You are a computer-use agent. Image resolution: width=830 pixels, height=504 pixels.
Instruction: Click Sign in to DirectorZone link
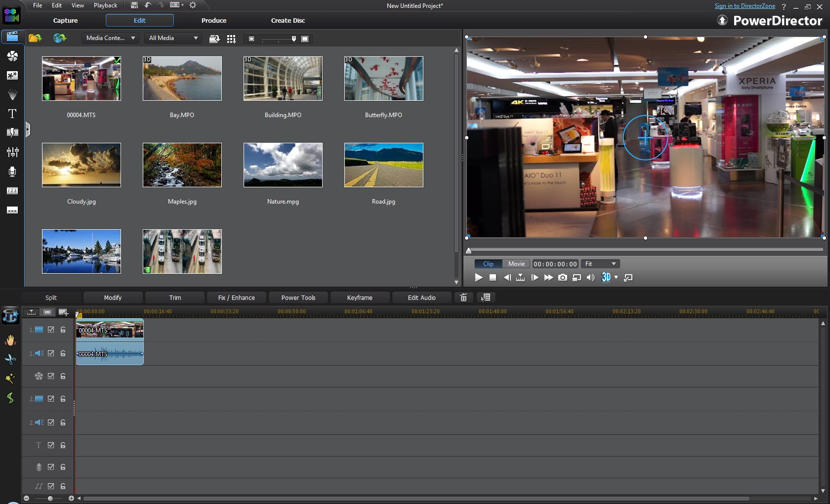click(745, 6)
